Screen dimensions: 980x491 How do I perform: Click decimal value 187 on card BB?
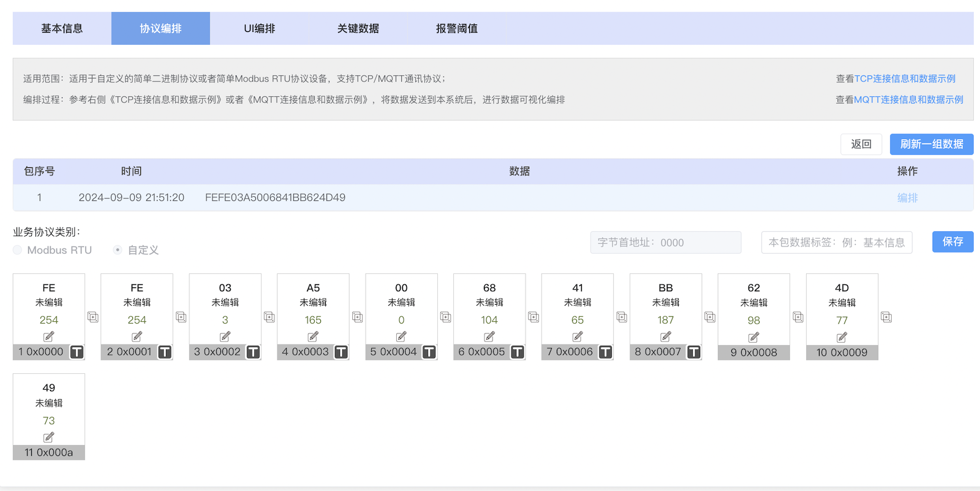pyautogui.click(x=666, y=320)
